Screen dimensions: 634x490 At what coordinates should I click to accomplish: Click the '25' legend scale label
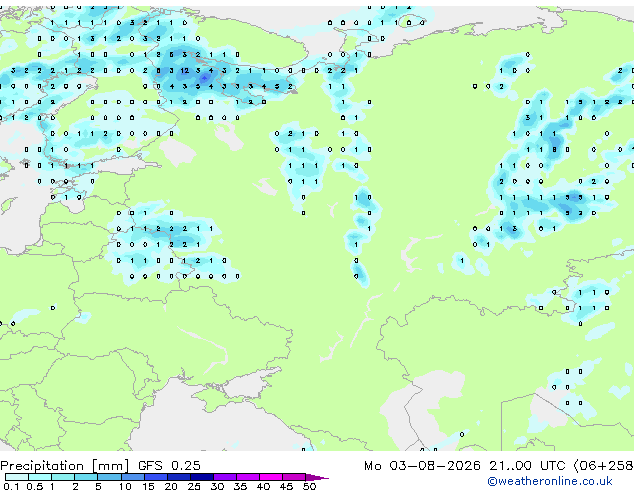click(194, 486)
